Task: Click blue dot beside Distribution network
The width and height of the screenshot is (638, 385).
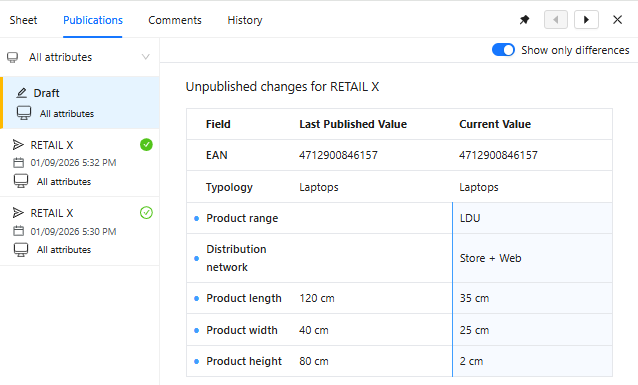Action: [x=197, y=258]
